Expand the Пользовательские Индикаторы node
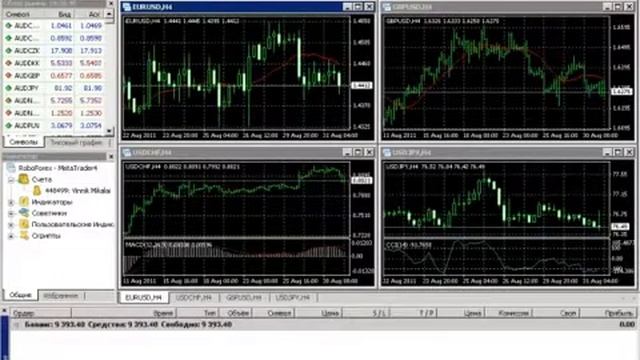The width and height of the screenshot is (640, 360). pyautogui.click(x=11, y=224)
